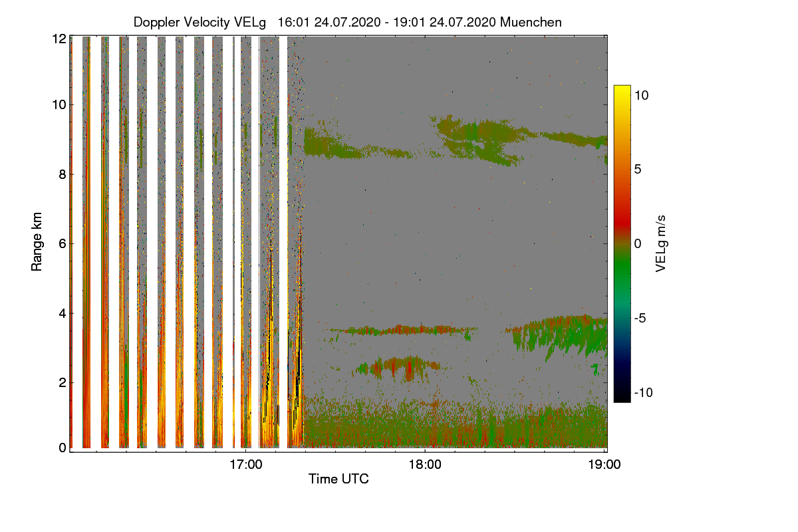Click the '2' range axis tick label
Image resolution: width=798 pixels, height=532 pixels.
[63, 382]
